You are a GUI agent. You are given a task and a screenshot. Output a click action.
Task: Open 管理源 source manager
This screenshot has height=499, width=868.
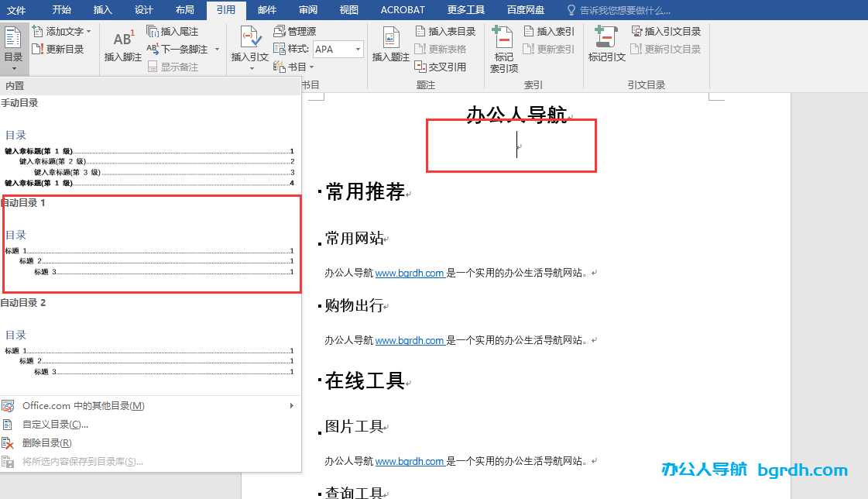(x=295, y=32)
